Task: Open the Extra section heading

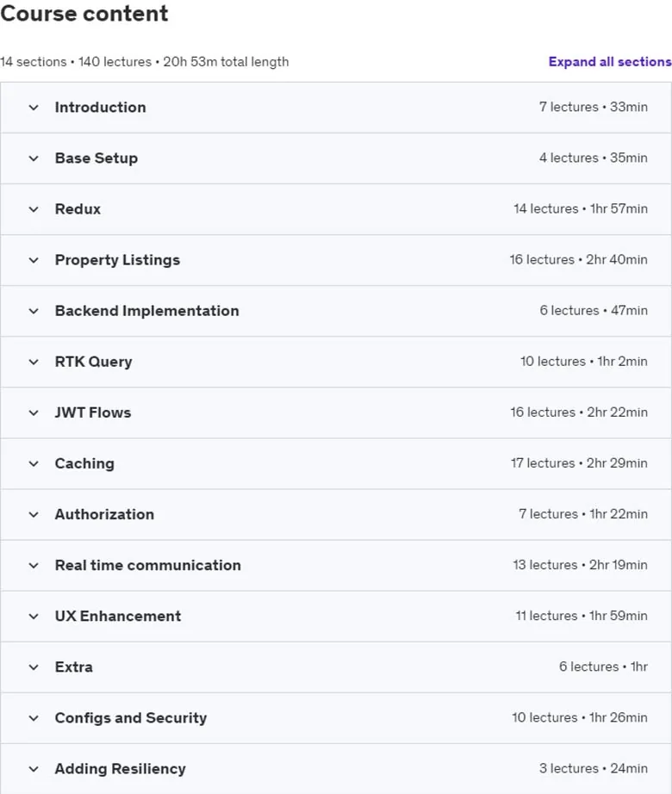Action: pos(74,667)
